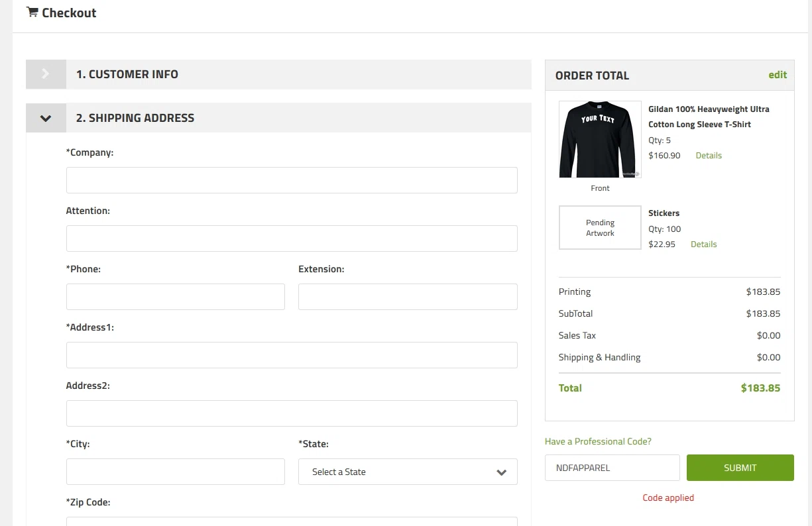Select the Phone number field
Image resolution: width=812 pixels, height=526 pixels.
[x=176, y=297]
